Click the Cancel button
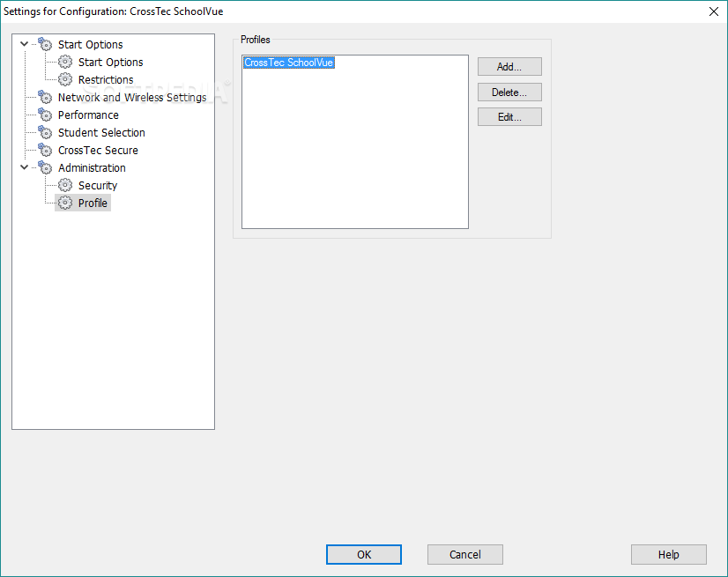Image resolution: width=728 pixels, height=577 pixels. click(x=465, y=555)
